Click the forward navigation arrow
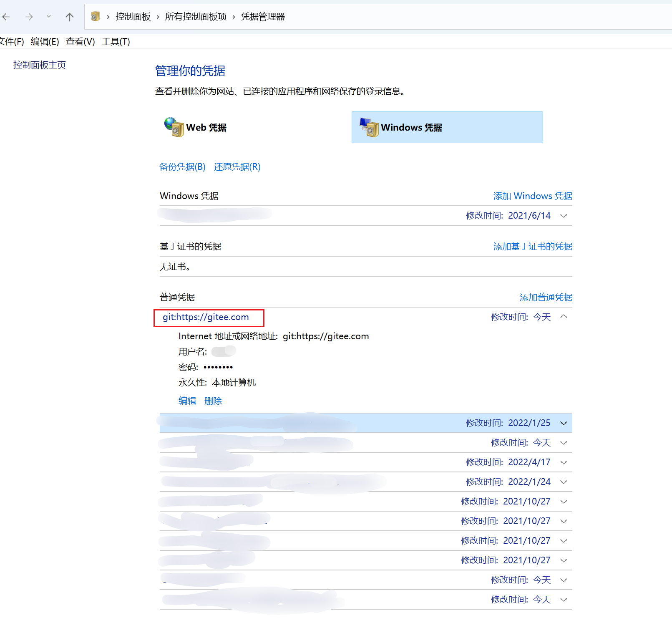 click(x=29, y=17)
